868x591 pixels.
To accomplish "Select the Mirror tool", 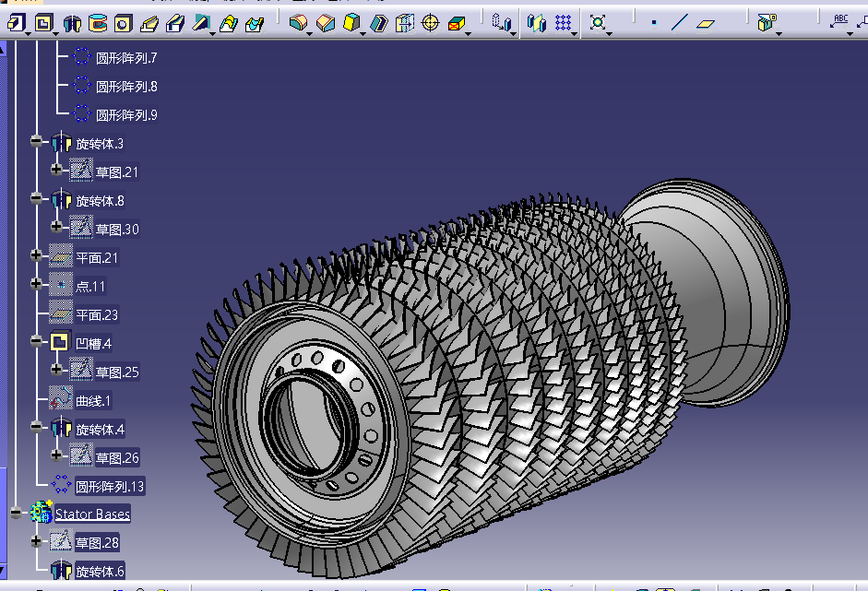I will (537, 23).
